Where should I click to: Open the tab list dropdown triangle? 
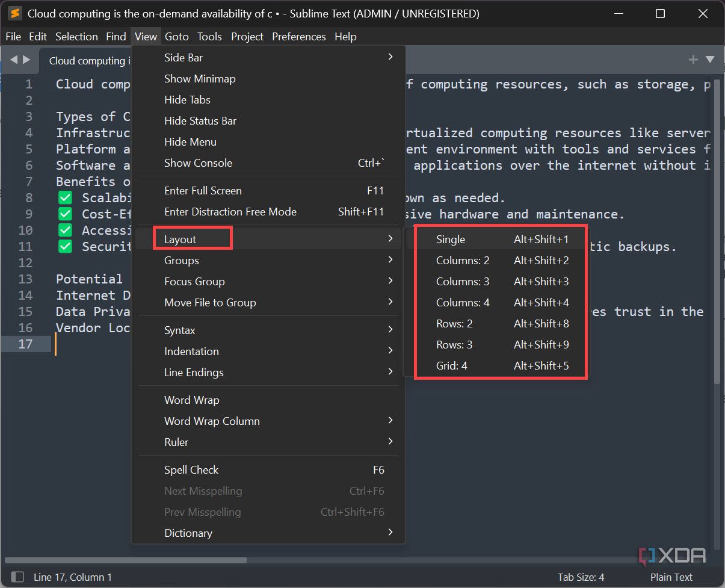click(710, 60)
